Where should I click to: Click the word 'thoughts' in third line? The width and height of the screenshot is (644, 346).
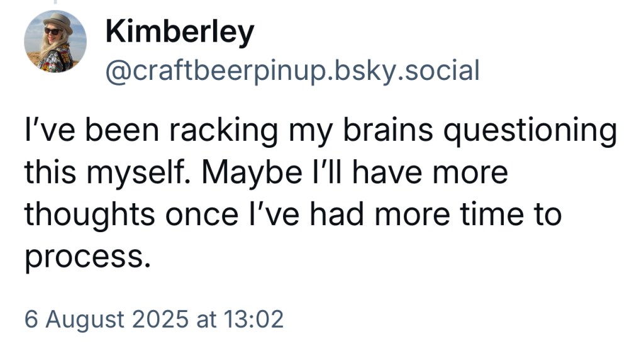[x=89, y=215]
